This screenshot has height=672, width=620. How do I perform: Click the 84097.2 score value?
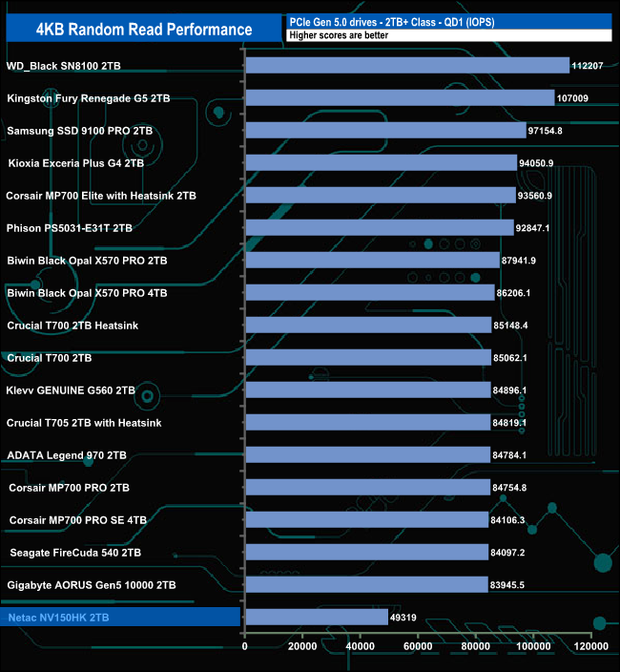click(x=507, y=553)
